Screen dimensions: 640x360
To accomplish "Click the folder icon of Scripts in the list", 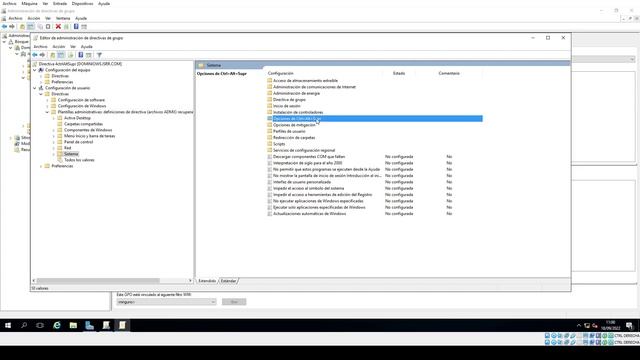I will pos(269,144).
